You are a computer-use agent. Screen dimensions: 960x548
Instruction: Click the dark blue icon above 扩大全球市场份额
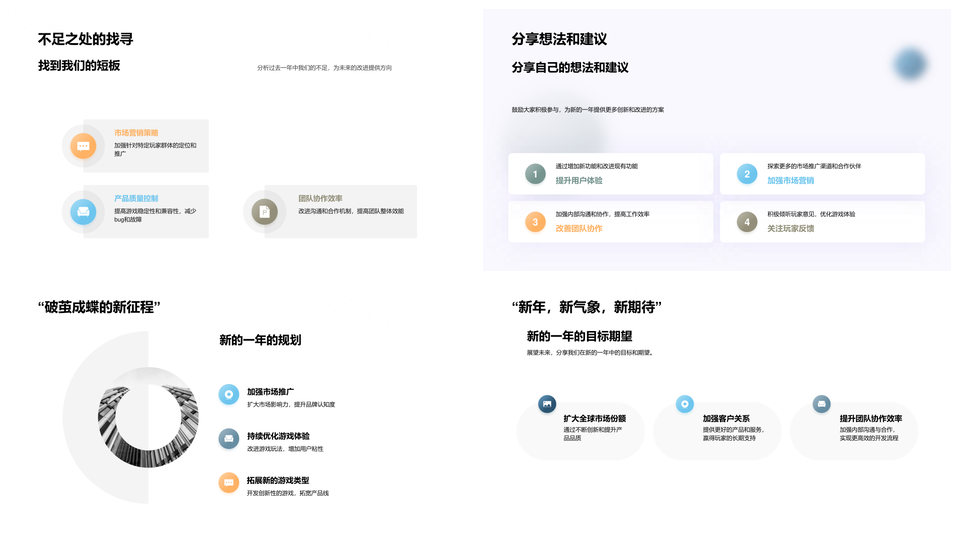tap(547, 404)
